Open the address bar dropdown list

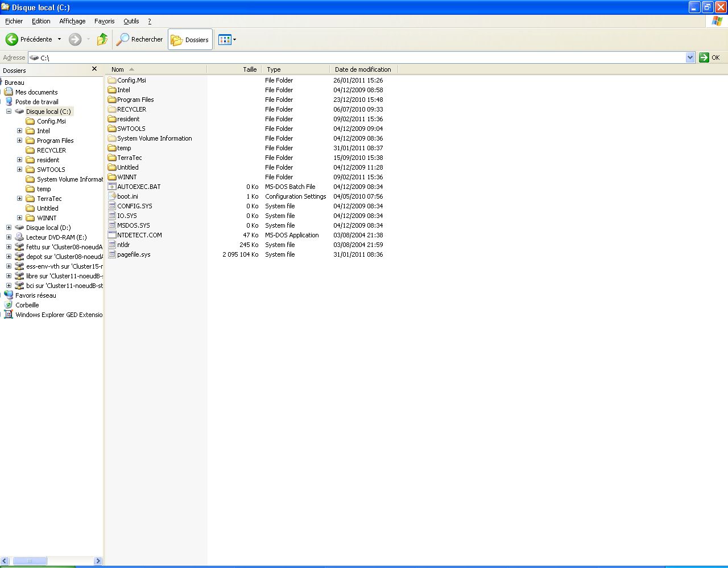click(690, 57)
